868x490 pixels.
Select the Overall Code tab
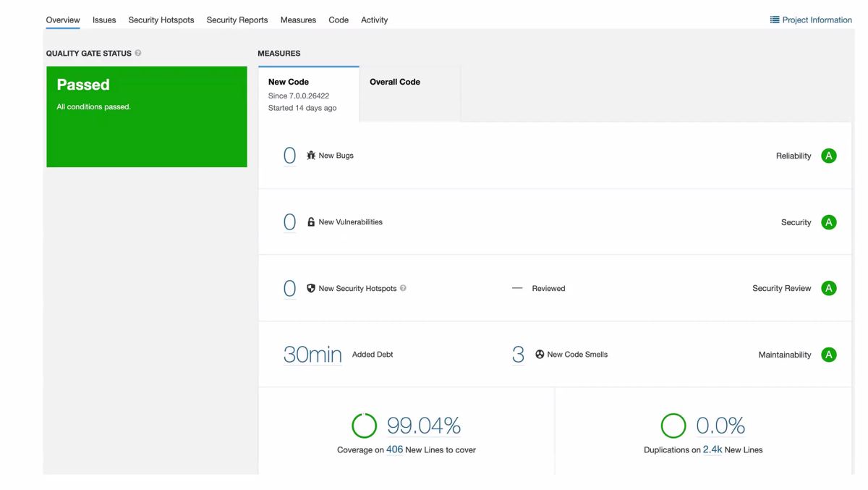tap(410, 94)
